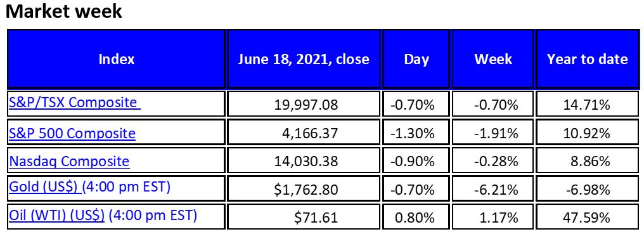Image resolution: width=644 pixels, height=234 pixels.
Task: Select the -6.21% weekly change cell
Action: [493, 189]
